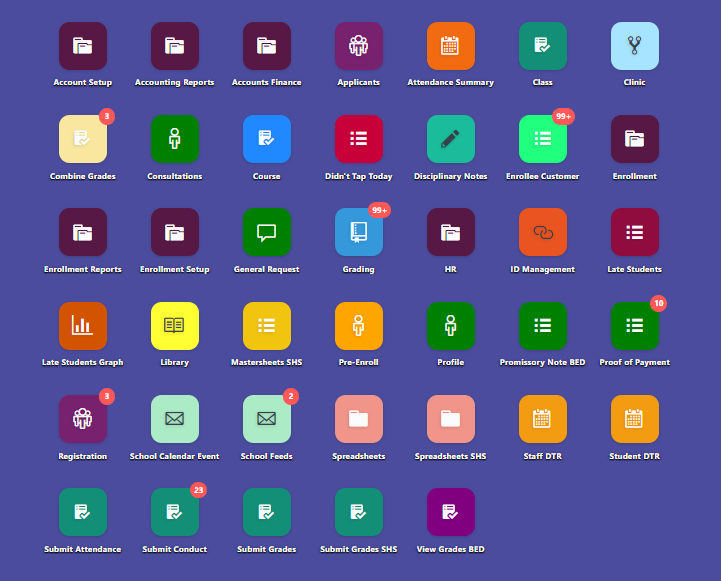The image size is (721, 581).
Task: Open the Clinic app icon
Action: (x=635, y=46)
